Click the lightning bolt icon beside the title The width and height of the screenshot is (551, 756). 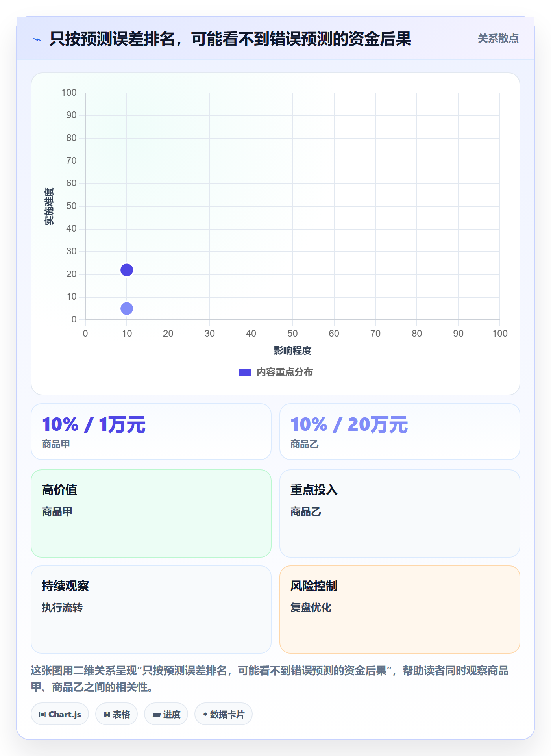coord(37,39)
